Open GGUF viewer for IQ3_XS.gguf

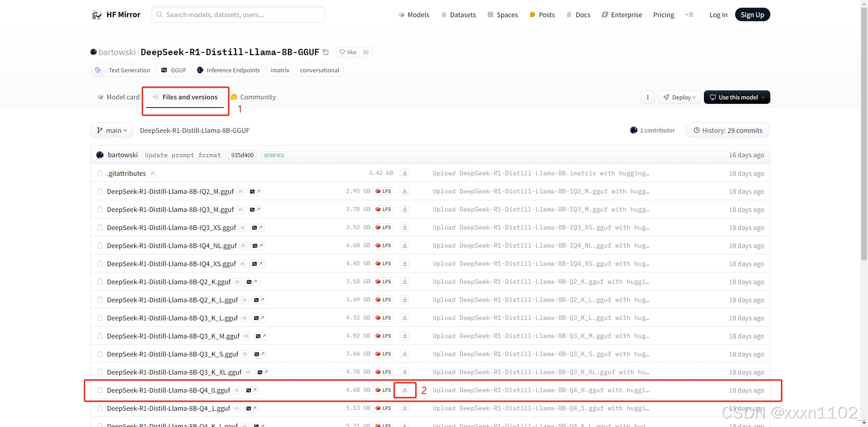pos(257,228)
